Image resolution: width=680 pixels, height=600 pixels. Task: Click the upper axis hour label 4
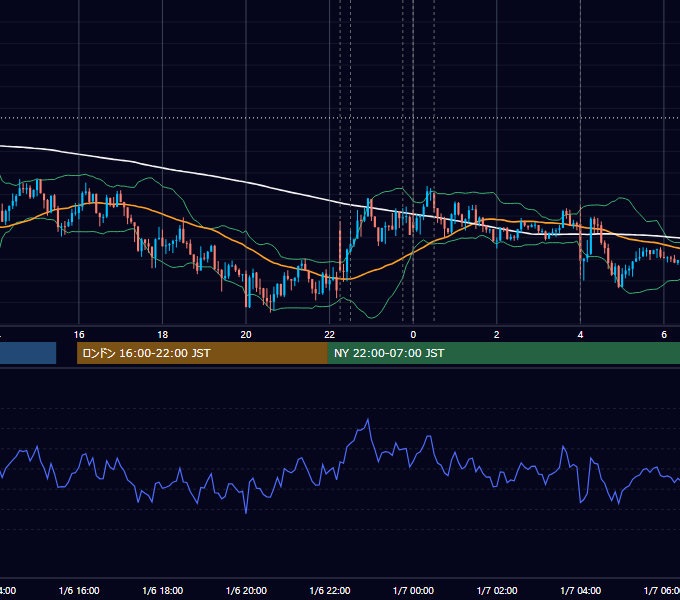point(580,335)
